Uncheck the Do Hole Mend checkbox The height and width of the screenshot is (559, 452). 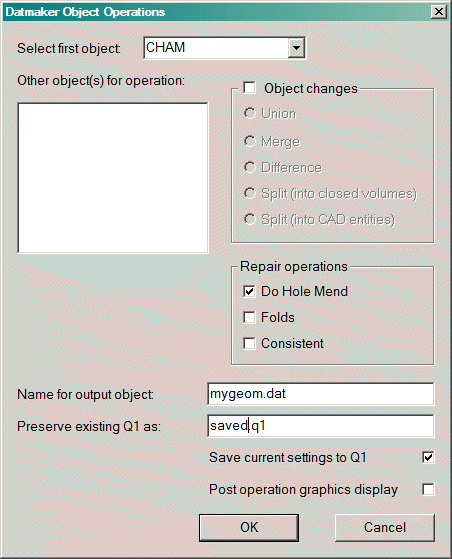(x=249, y=291)
